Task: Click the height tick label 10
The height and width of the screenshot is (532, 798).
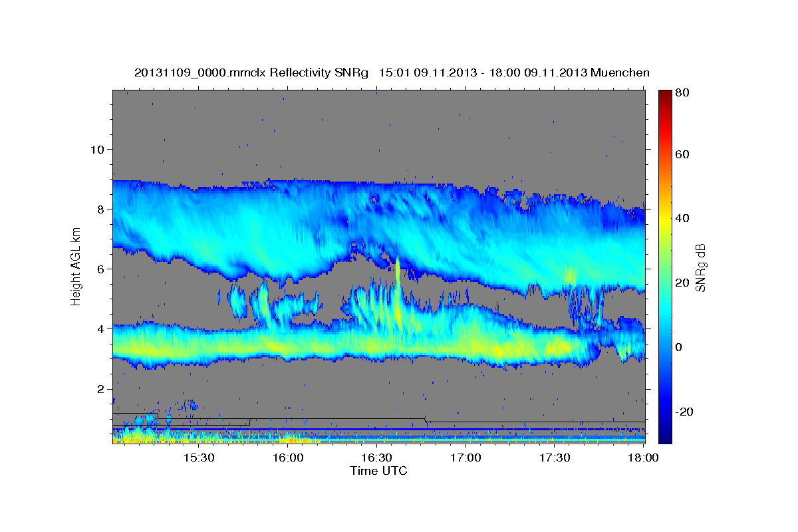Action: (97, 149)
